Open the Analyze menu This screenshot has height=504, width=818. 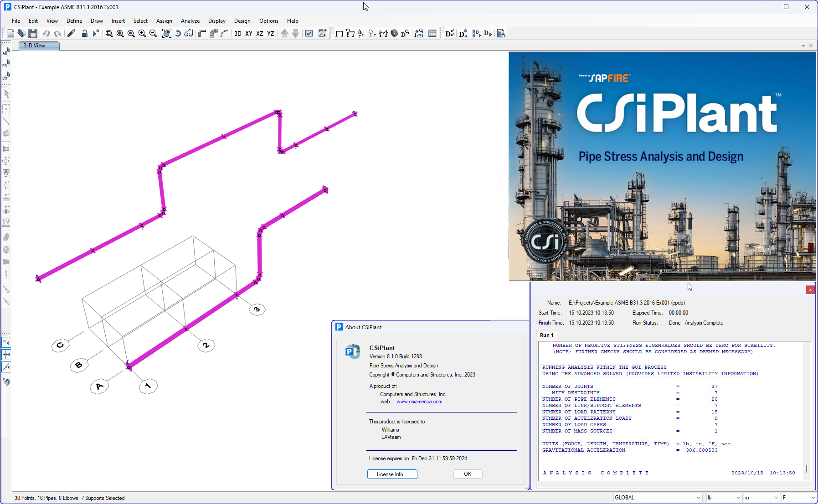pos(190,21)
